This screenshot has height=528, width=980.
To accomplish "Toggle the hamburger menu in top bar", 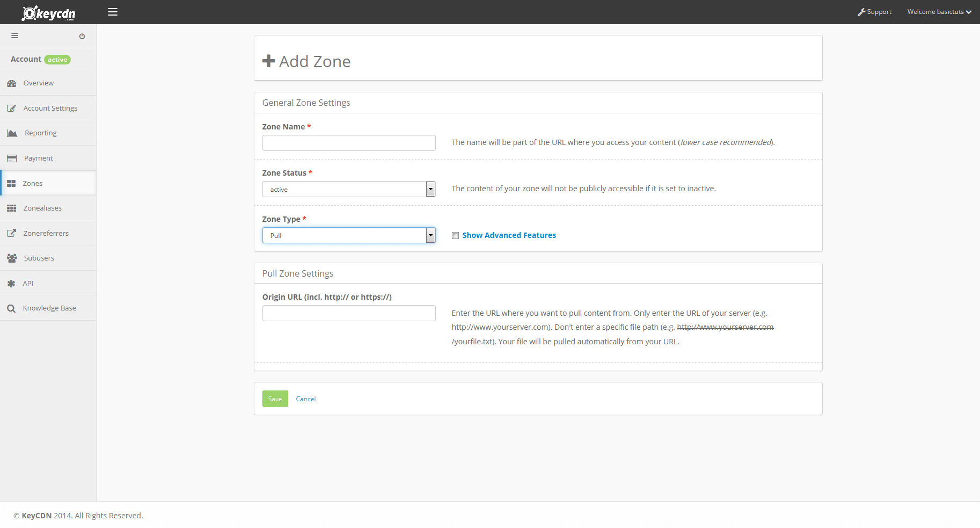I will click(x=113, y=12).
